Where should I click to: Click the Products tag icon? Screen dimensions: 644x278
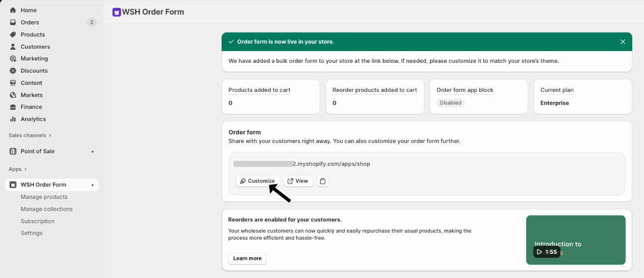click(13, 34)
